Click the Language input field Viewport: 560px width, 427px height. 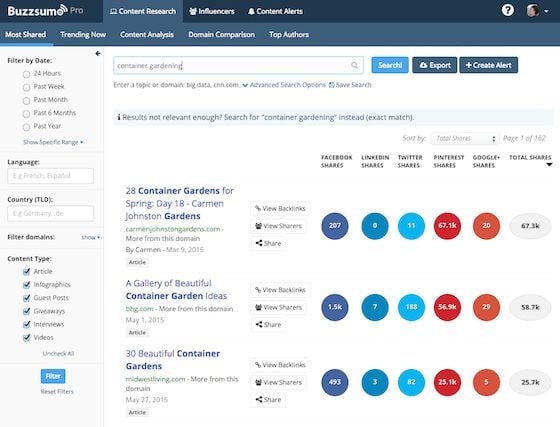(x=50, y=176)
